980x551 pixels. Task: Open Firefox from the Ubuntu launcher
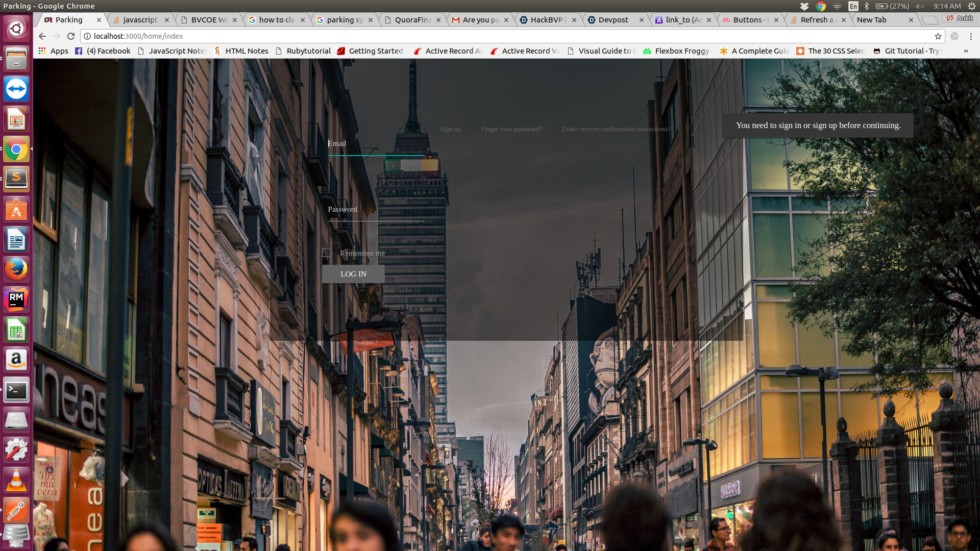(x=16, y=269)
